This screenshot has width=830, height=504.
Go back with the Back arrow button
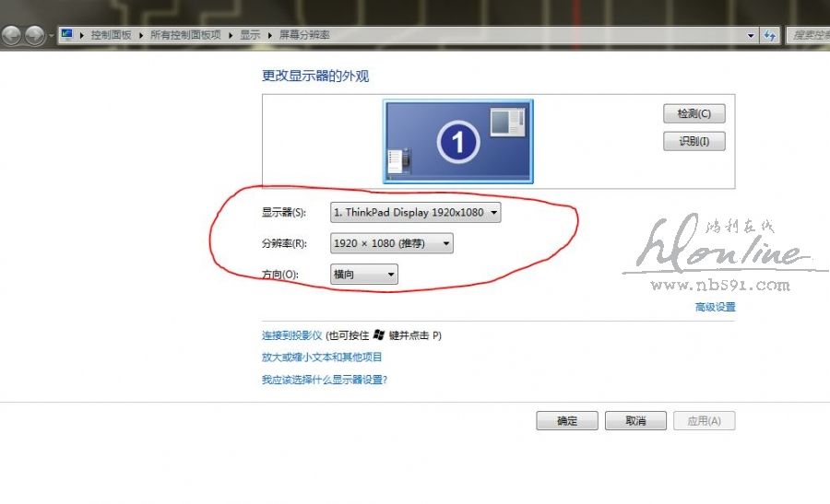11,35
